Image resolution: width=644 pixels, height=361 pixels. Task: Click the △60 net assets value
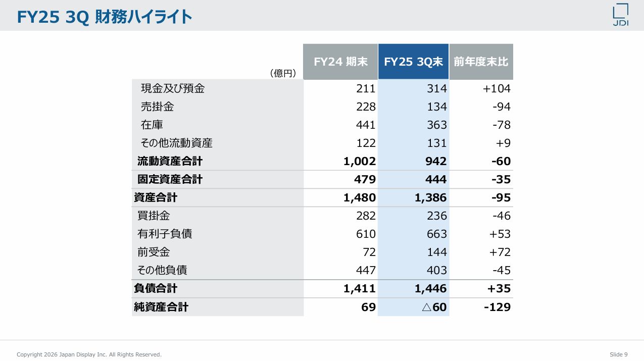(x=434, y=307)
